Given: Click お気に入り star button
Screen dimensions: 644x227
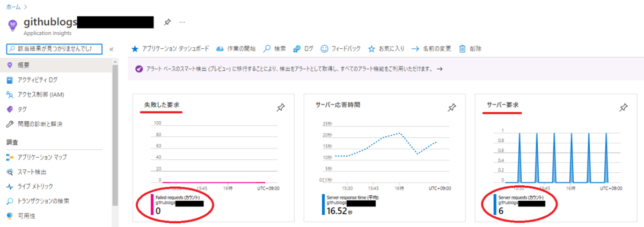Looking at the screenshot, I should pyautogui.click(x=386, y=49).
